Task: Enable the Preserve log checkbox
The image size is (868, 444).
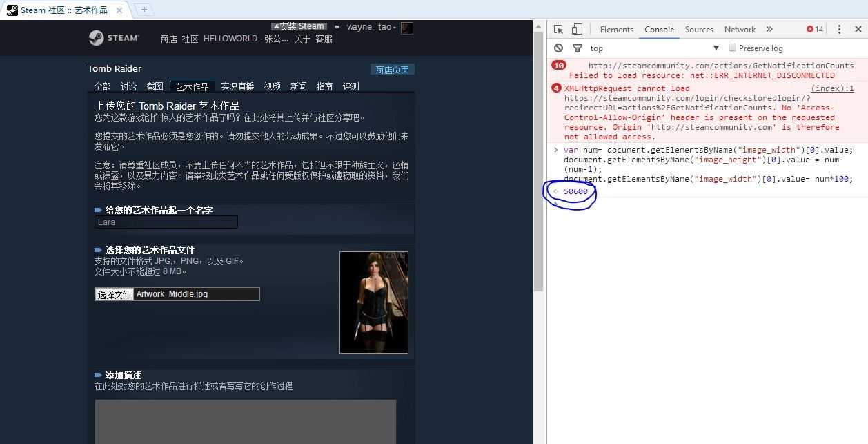Action: 733,48
